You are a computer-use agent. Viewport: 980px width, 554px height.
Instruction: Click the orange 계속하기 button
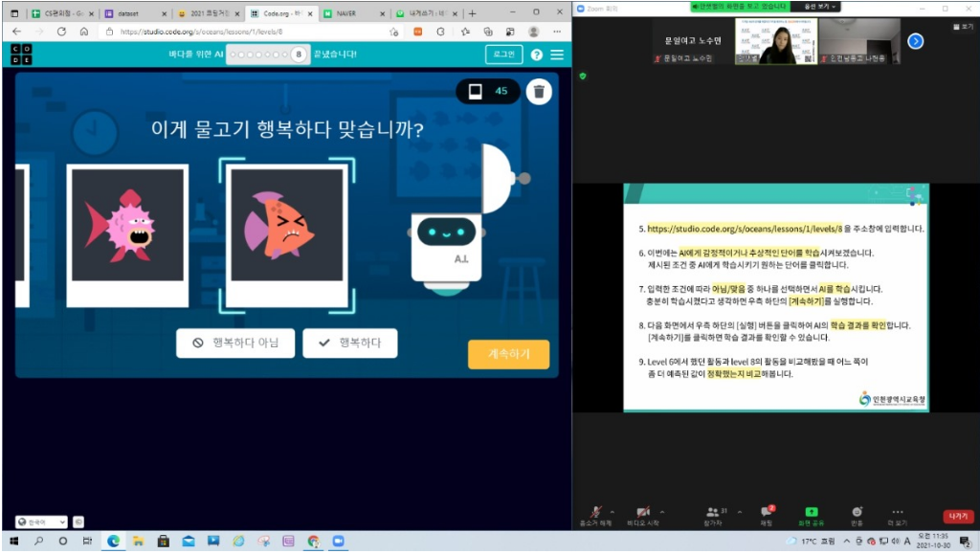coord(509,354)
